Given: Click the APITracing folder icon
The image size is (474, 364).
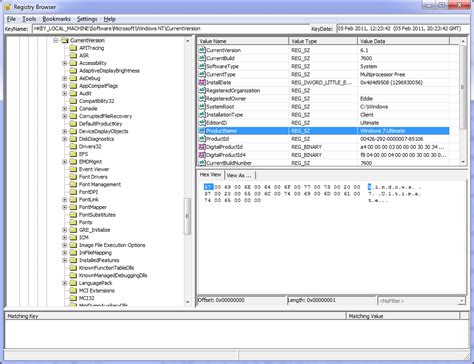Looking at the screenshot, I should pyautogui.click(x=73, y=48).
